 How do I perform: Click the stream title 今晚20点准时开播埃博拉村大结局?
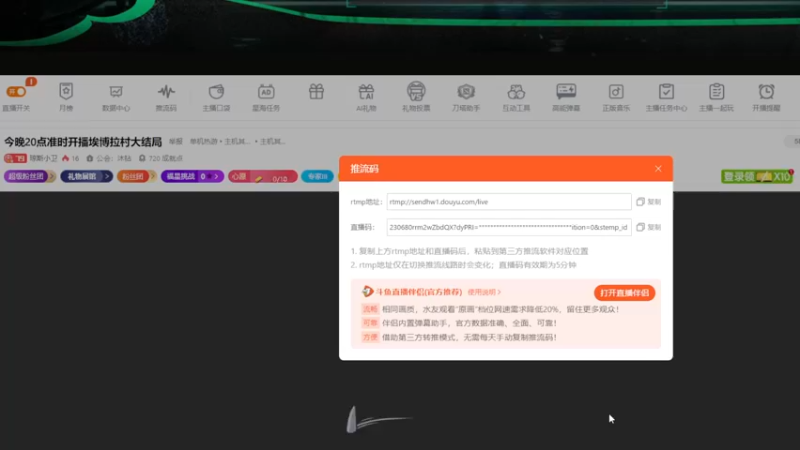pyautogui.click(x=83, y=141)
